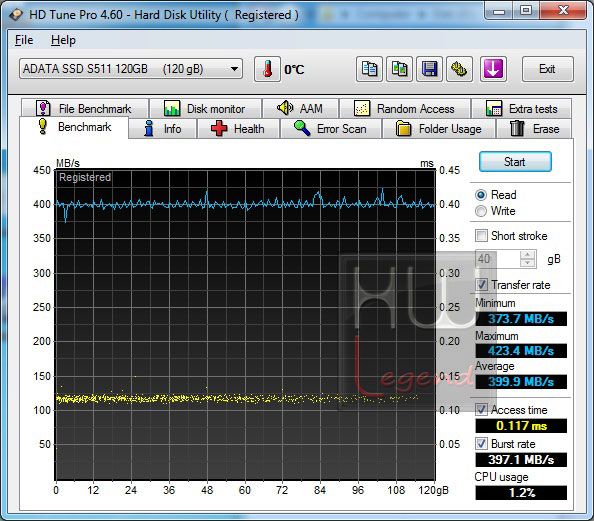Image resolution: width=594 pixels, height=521 pixels.
Task: Click the purple down arrow icon
Action: (x=493, y=69)
